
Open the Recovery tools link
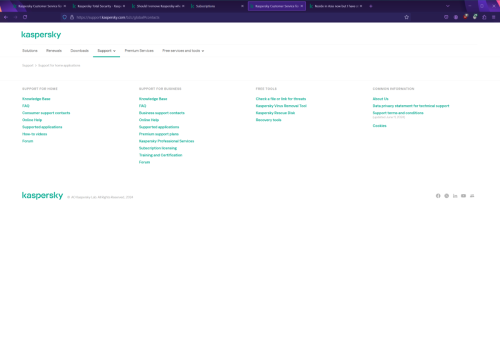coord(268,120)
